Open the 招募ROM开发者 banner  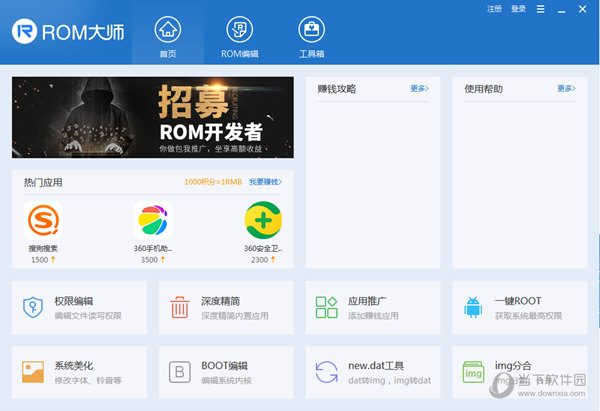click(x=153, y=117)
